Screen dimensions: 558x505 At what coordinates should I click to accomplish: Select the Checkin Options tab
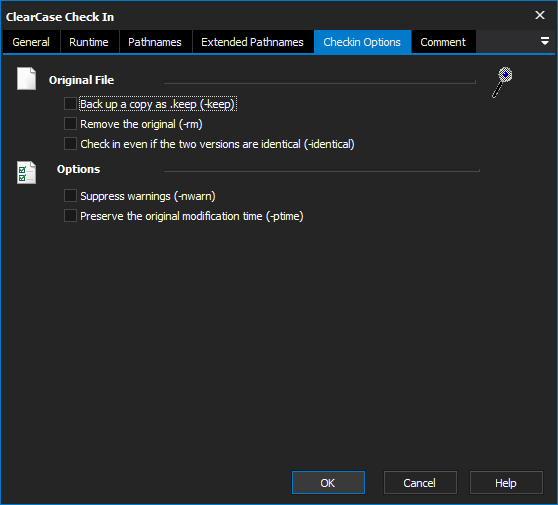(362, 42)
